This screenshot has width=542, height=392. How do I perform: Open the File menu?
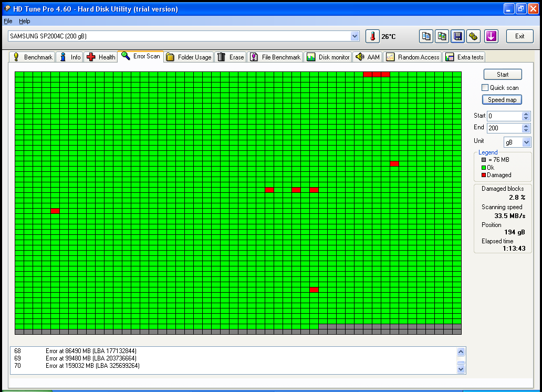point(8,21)
